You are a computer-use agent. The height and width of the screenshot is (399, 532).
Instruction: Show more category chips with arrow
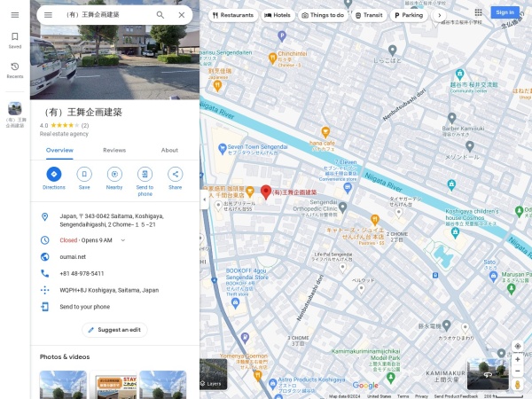pos(440,15)
